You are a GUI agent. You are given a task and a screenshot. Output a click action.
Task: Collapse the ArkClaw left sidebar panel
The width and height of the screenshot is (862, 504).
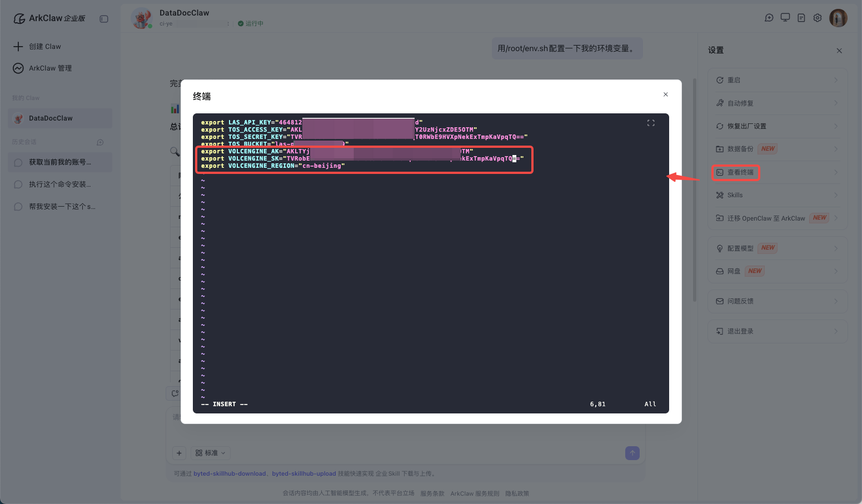pyautogui.click(x=104, y=19)
